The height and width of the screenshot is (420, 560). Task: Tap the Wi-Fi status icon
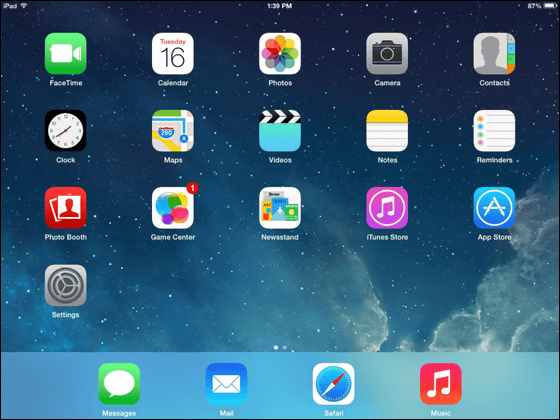coord(24,6)
